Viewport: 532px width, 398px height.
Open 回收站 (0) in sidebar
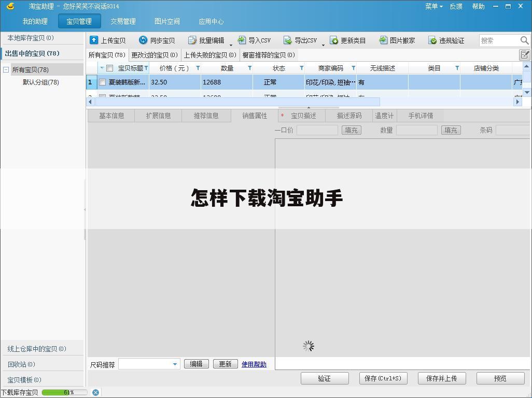click(x=43, y=364)
